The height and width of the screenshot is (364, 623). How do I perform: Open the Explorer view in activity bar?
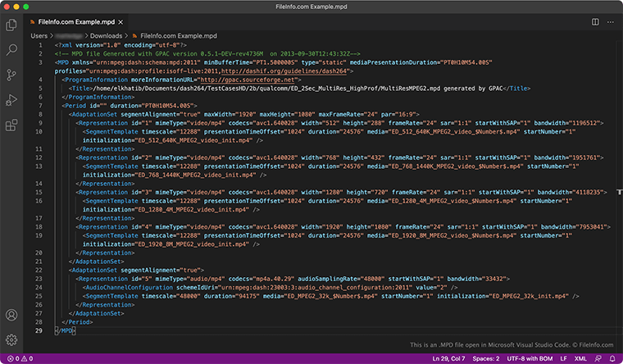tap(11, 25)
